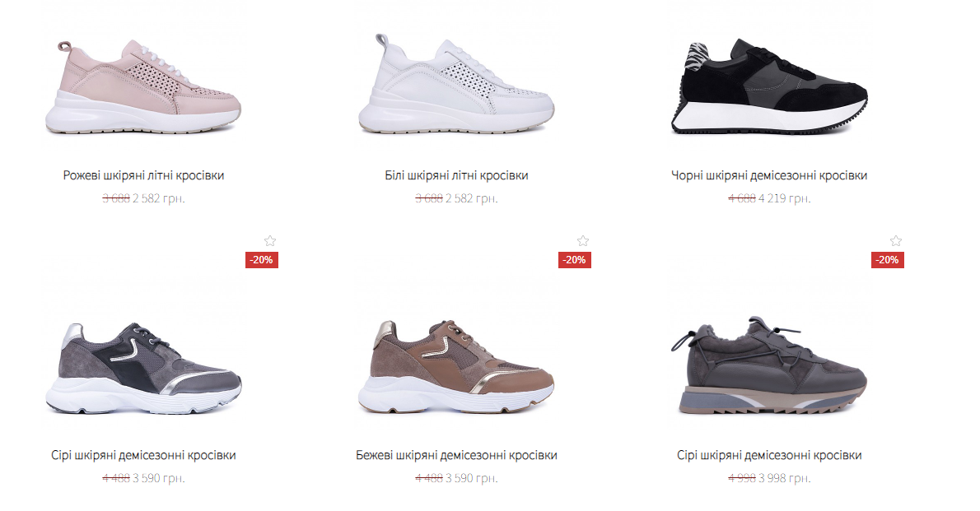Open Сірі шкіряні демісезонні кросівки priced 3 998 грн
This screenshot has height=511, width=980.
(769, 455)
